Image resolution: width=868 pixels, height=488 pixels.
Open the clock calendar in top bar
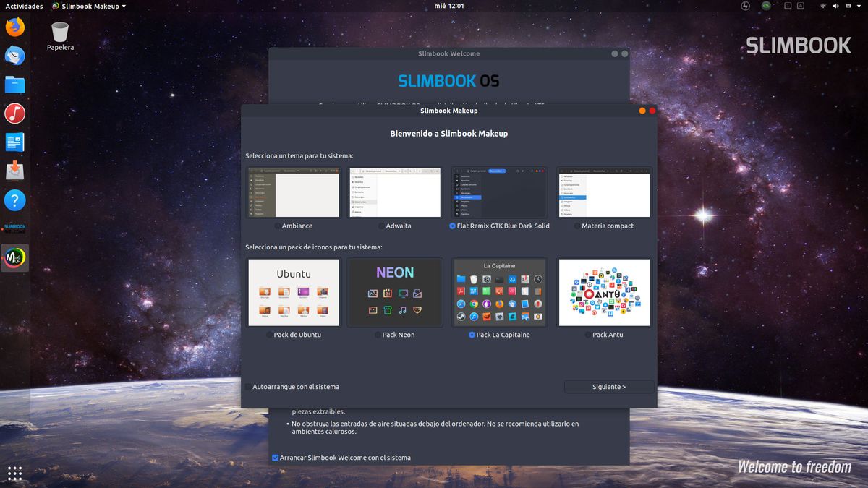point(448,6)
